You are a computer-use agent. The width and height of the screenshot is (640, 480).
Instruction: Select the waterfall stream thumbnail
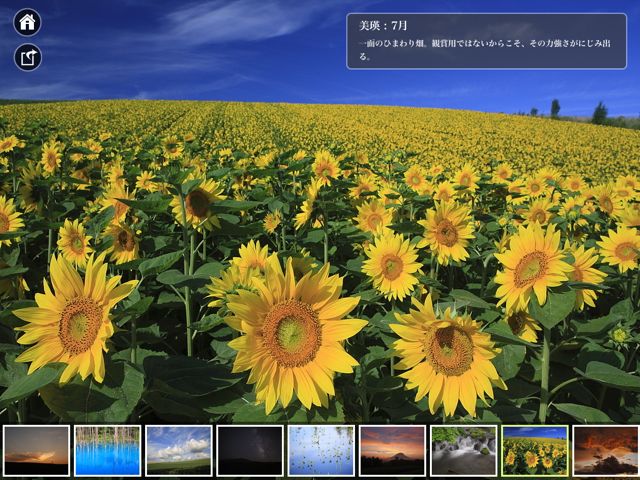click(x=464, y=451)
